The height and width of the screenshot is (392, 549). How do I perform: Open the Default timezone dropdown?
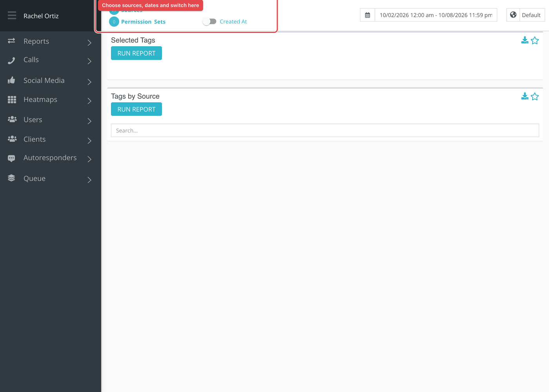(531, 15)
